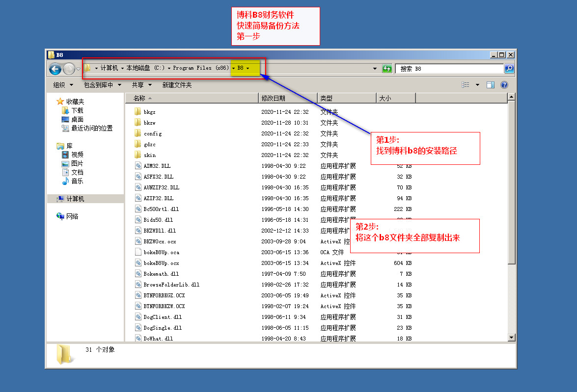The image size is (577, 392).
Task: Open the view options dropdown arrow
Action: tap(477, 85)
